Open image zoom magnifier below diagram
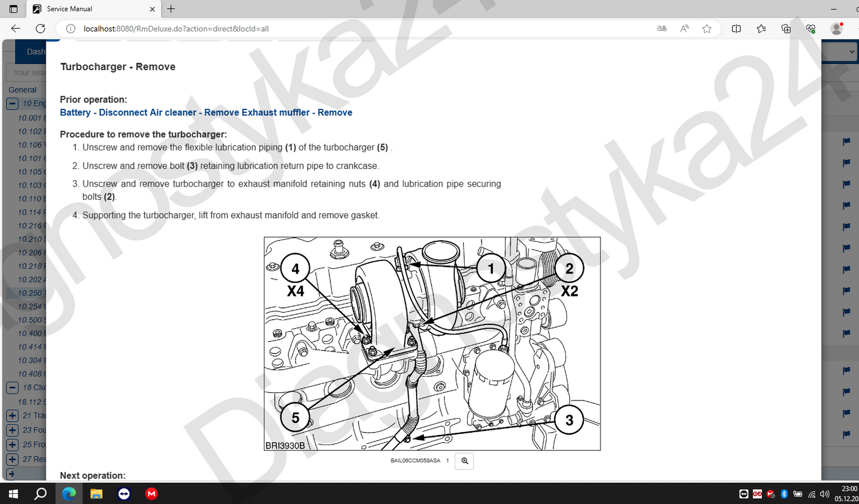859x504 pixels. pos(464,461)
